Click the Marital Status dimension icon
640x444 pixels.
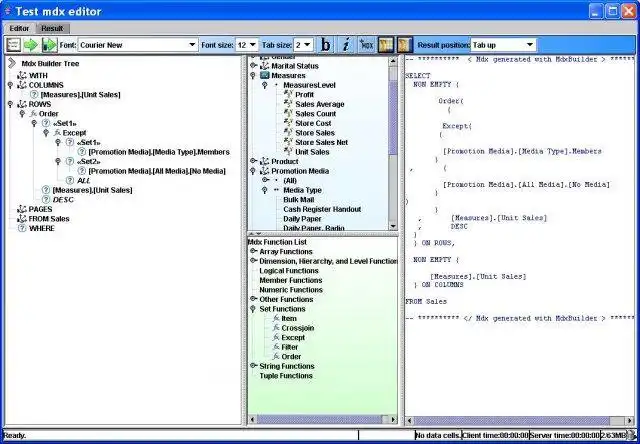pos(264,66)
